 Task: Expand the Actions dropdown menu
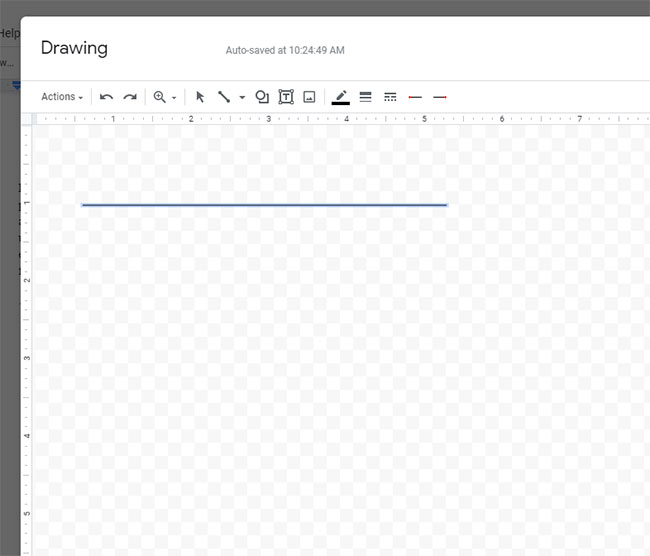point(62,97)
